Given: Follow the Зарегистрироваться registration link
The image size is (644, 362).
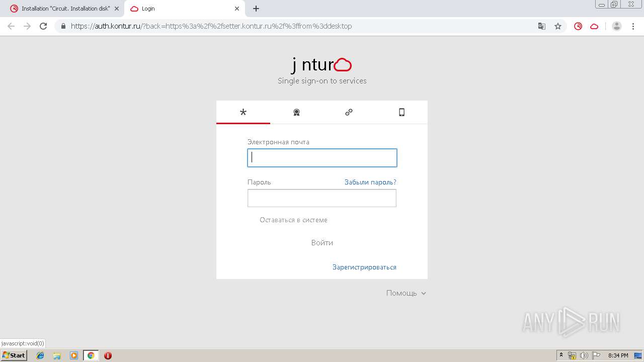Looking at the screenshot, I should click(364, 267).
